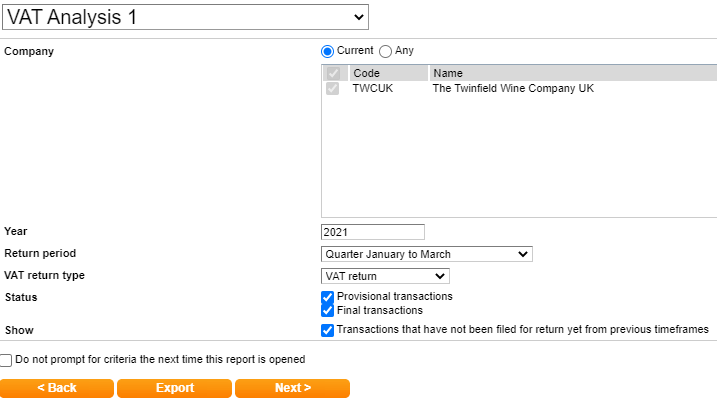The width and height of the screenshot is (717, 400).
Task: Select the Any company radio button
Action: click(385, 51)
